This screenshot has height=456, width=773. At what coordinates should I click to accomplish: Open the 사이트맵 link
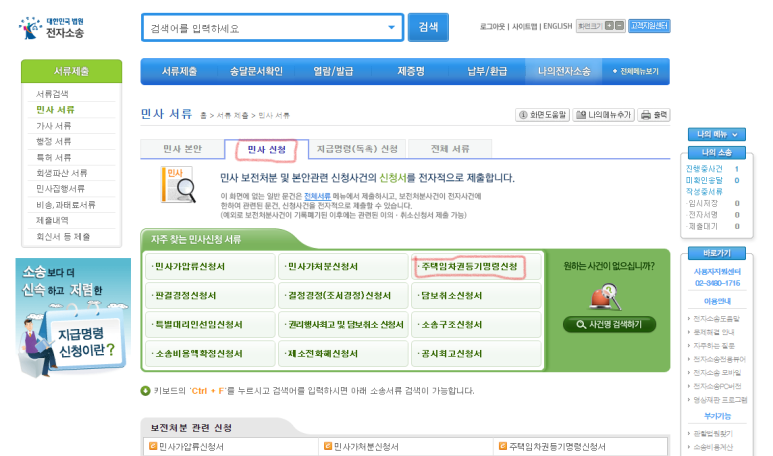pos(524,26)
